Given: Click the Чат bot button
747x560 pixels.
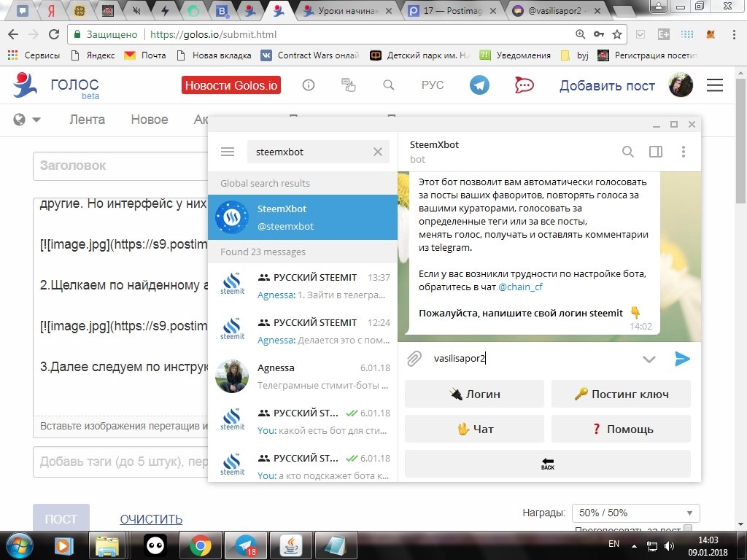Looking at the screenshot, I should [474, 429].
